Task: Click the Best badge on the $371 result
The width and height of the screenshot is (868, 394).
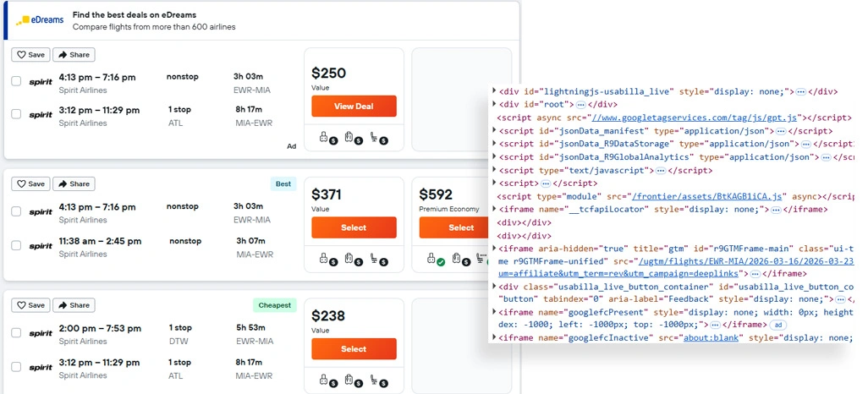Action: pyautogui.click(x=283, y=183)
